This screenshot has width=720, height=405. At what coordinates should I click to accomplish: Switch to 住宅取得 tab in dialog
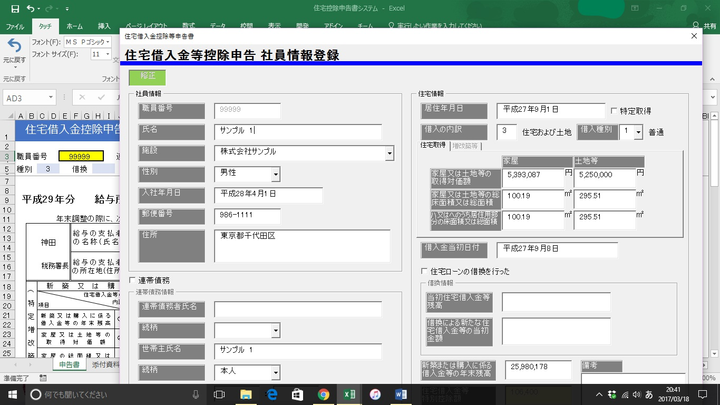433,145
